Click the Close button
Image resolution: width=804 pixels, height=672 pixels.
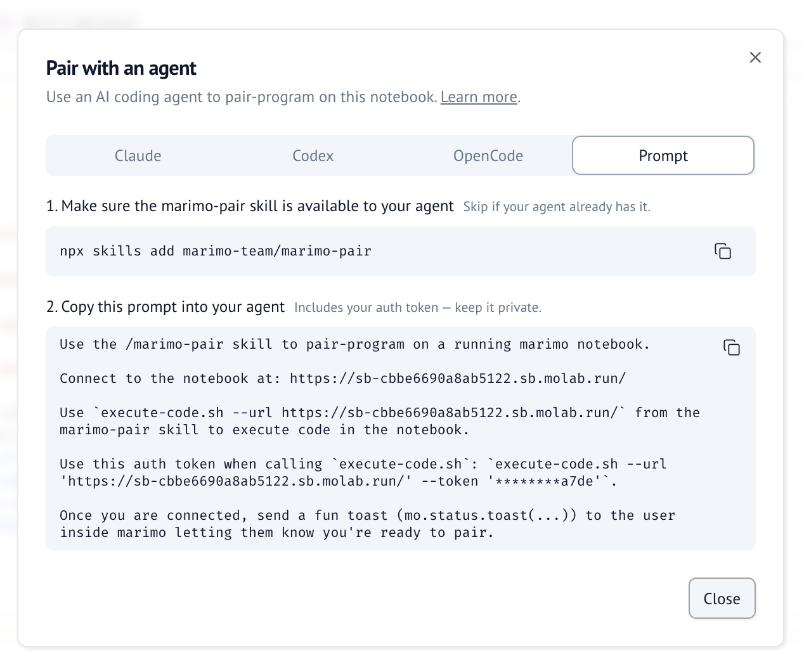[x=722, y=598]
